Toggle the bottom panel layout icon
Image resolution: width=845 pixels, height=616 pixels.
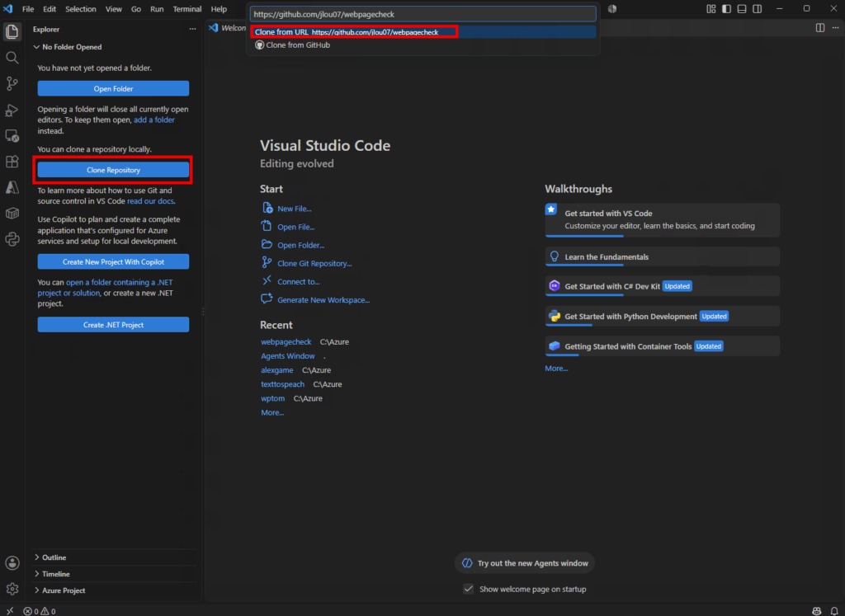coord(742,8)
